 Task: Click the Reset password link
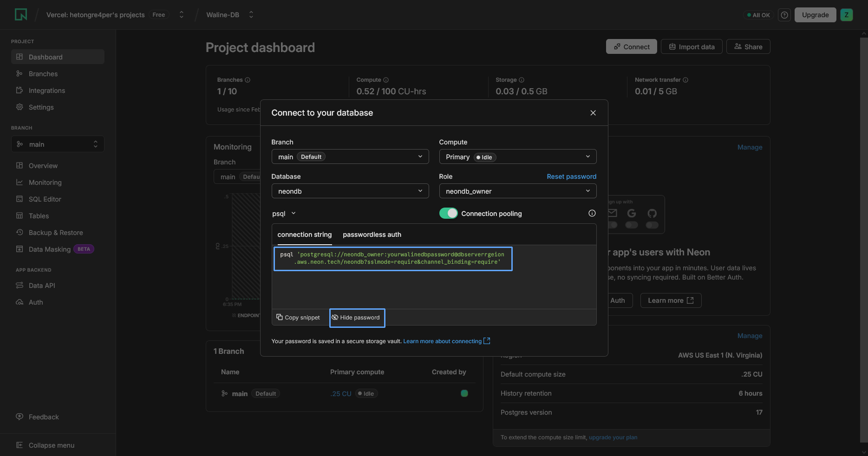coord(571,176)
